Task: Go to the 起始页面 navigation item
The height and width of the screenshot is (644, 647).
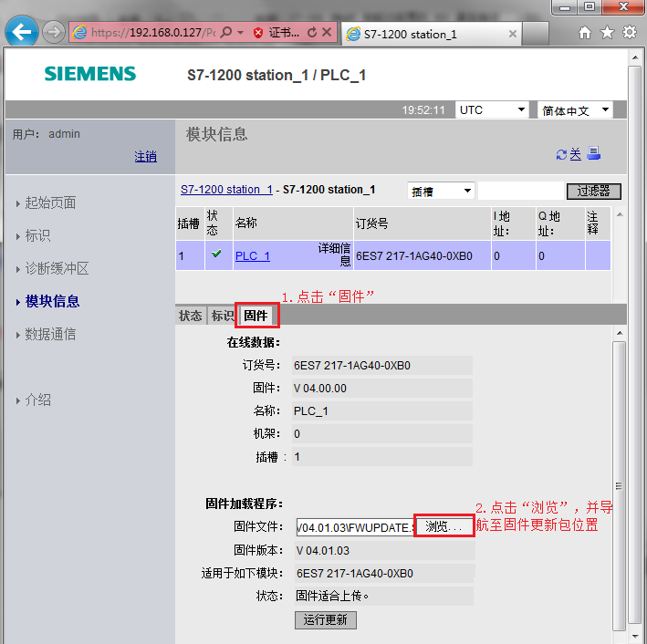Action: tap(50, 203)
